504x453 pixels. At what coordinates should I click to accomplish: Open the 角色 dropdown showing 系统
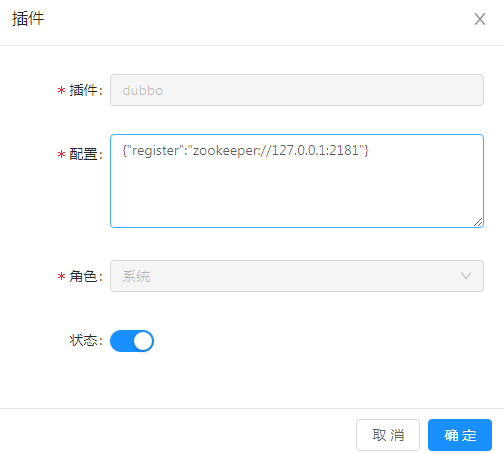(x=297, y=276)
